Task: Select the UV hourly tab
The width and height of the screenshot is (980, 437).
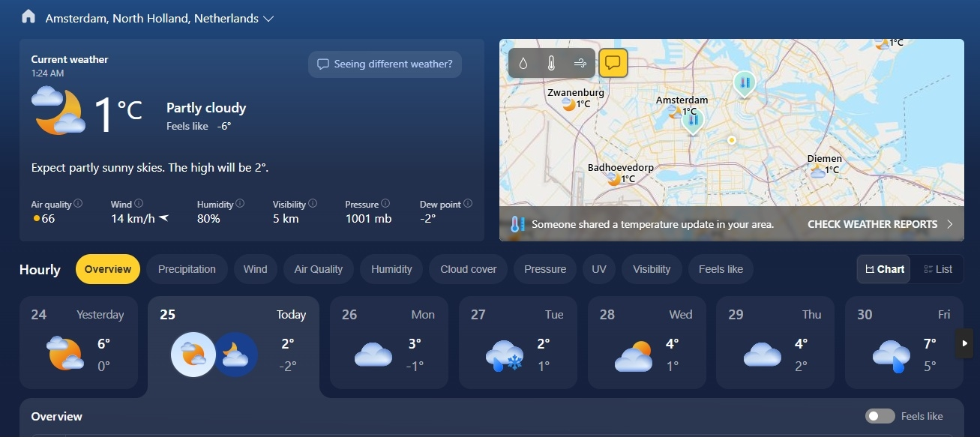Action: pyautogui.click(x=599, y=269)
